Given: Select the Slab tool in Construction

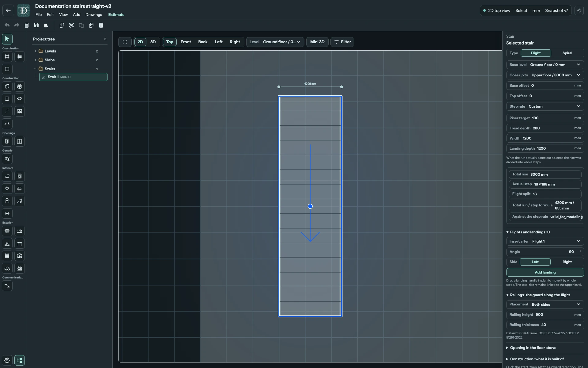Looking at the screenshot, I should tap(20, 99).
